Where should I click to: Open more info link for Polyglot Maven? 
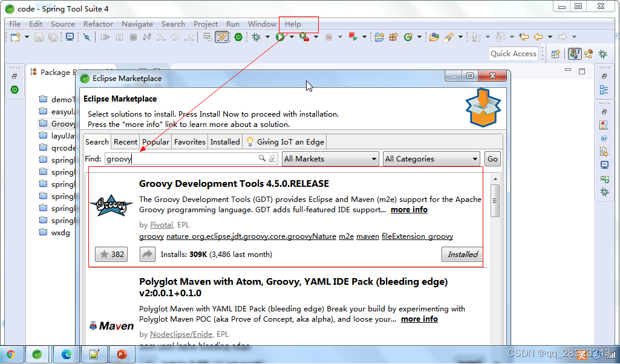[419, 319]
